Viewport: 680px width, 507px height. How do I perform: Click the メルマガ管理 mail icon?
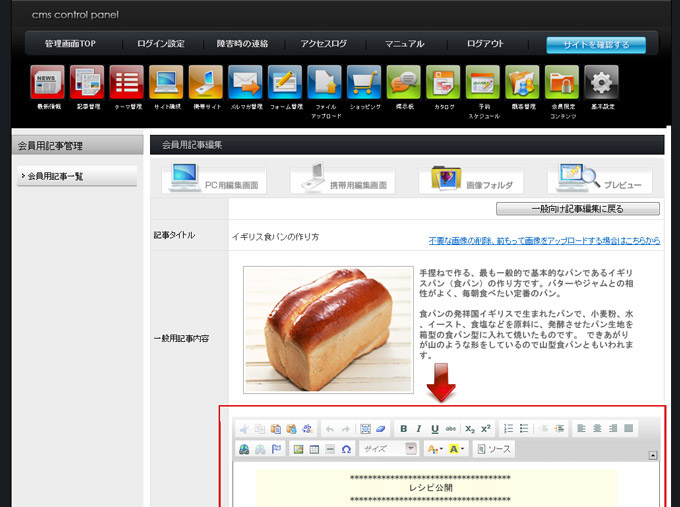pos(244,82)
